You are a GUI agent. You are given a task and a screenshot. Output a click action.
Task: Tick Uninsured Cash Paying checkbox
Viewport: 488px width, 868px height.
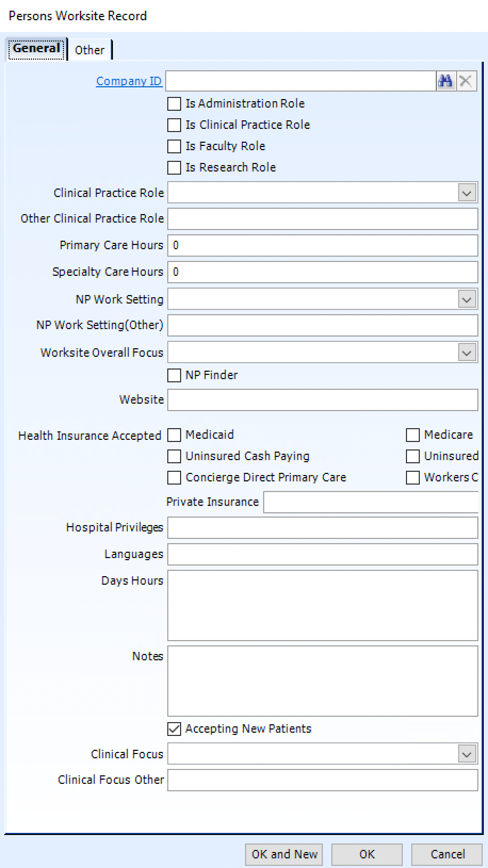click(x=174, y=456)
